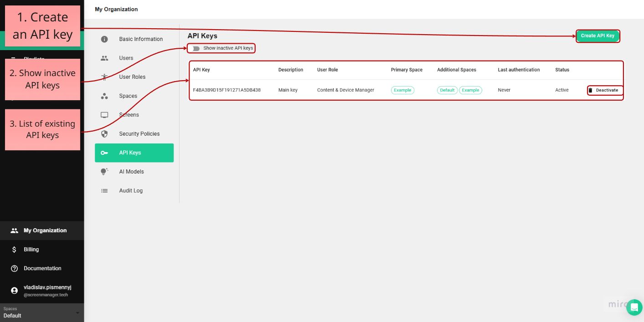Screen dimensions: 644x322
Task: Click the User Roles person icon
Action: click(104, 77)
